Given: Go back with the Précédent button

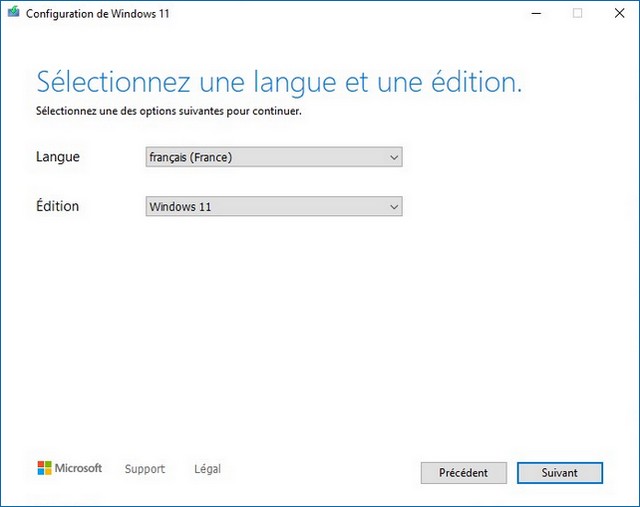Looking at the screenshot, I should pyautogui.click(x=462, y=472).
